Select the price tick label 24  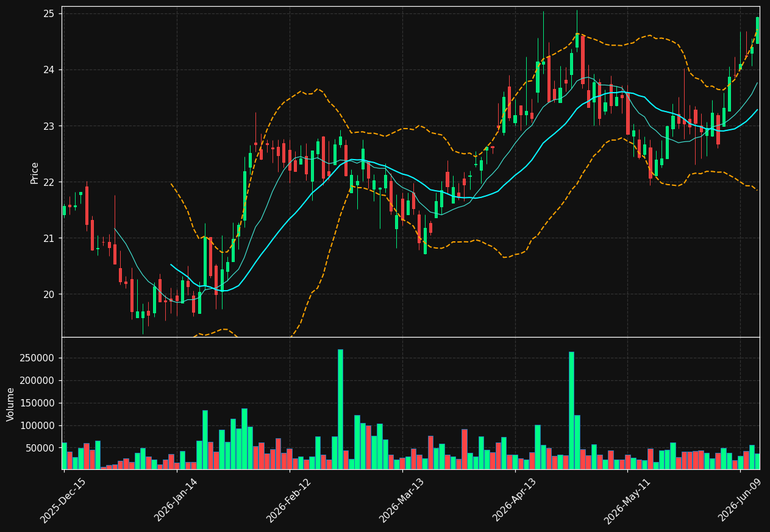(x=49, y=70)
